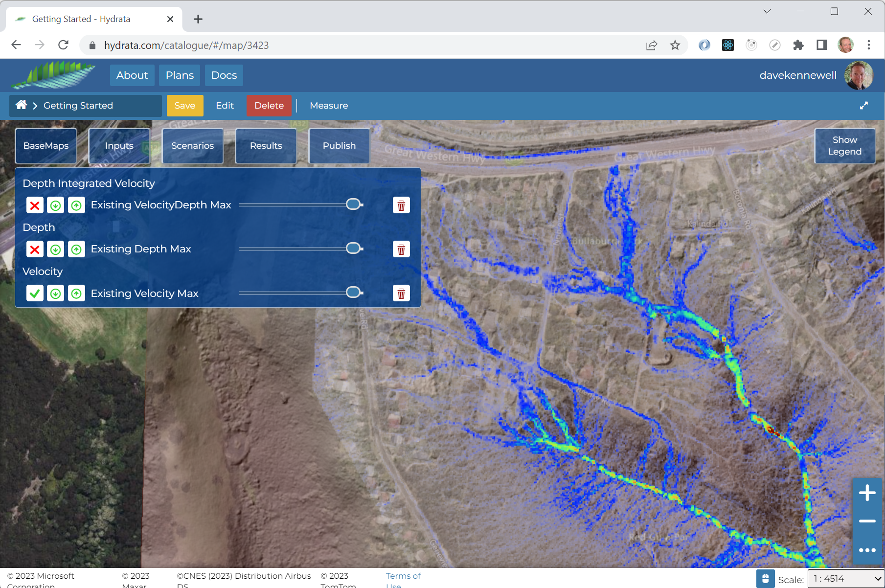885x588 pixels.
Task: Click the yellow Save button
Action: [184, 106]
